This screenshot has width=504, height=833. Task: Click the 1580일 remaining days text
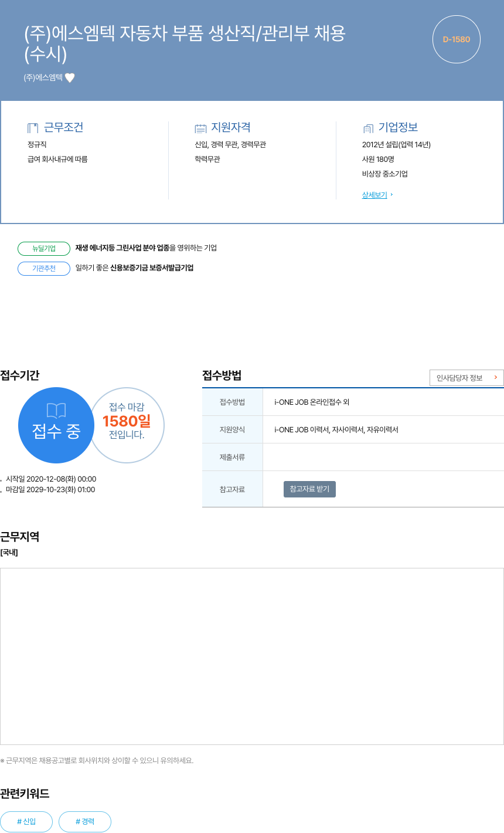[x=127, y=421]
